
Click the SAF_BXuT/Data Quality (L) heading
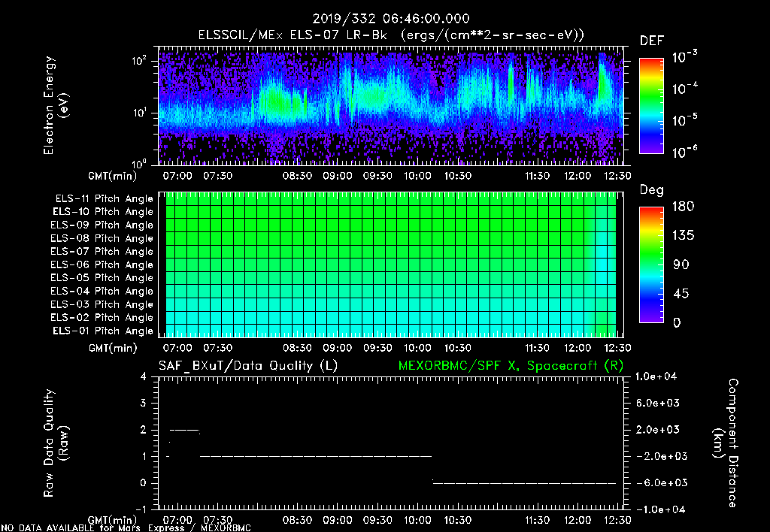coord(247,365)
